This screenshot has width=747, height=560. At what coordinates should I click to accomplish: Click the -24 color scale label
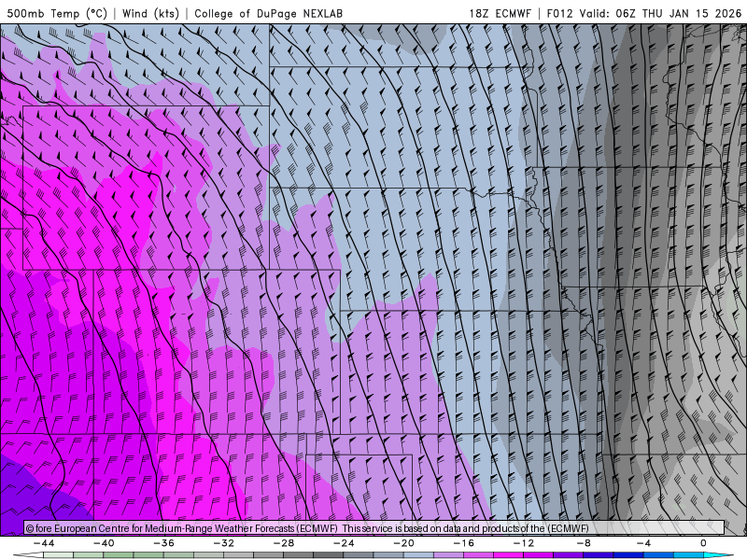pos(344,543)
